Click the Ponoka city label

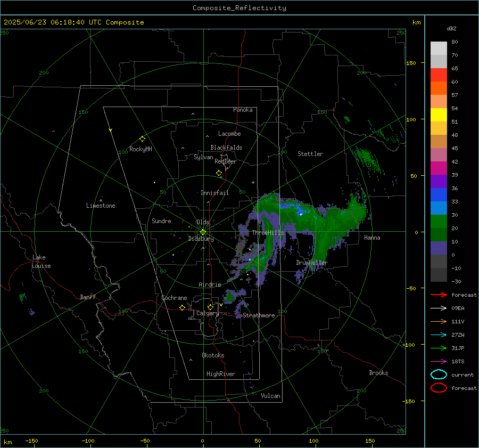pos(243,110)
